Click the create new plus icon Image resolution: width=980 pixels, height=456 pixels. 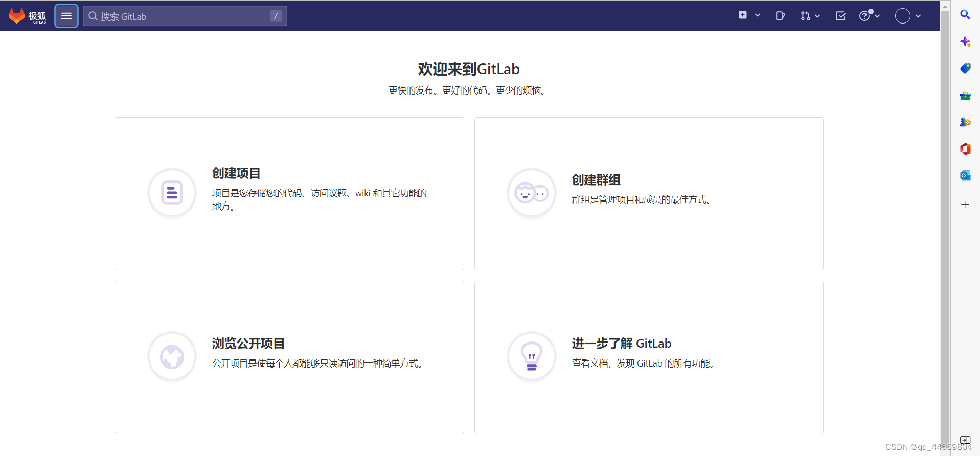click(743, 15)
